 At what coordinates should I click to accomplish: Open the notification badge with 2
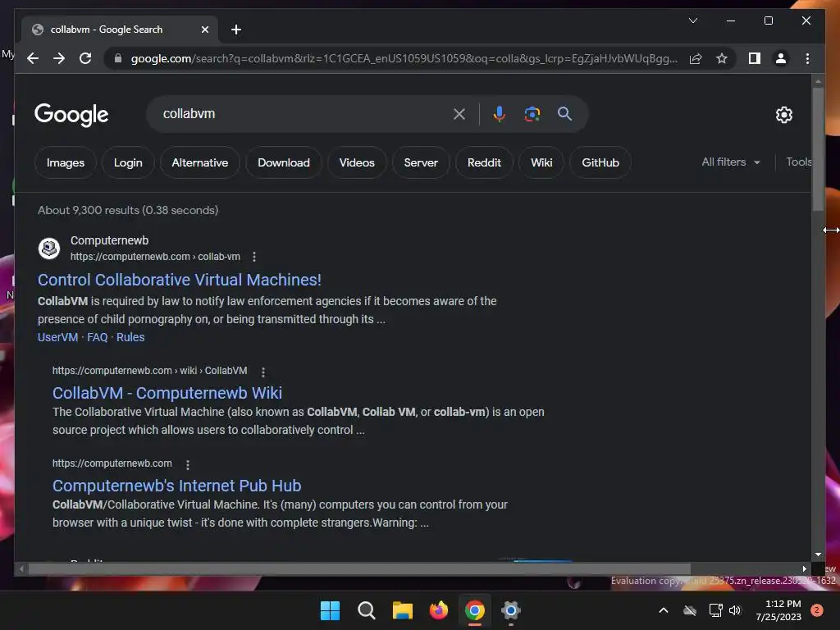(x=817, y=610)
